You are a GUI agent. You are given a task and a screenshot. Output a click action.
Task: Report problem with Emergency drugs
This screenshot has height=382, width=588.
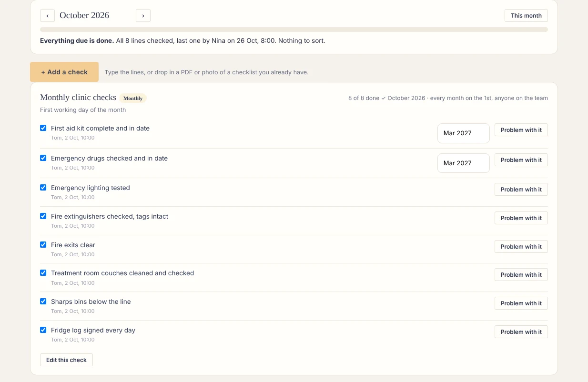pos(521,160)
